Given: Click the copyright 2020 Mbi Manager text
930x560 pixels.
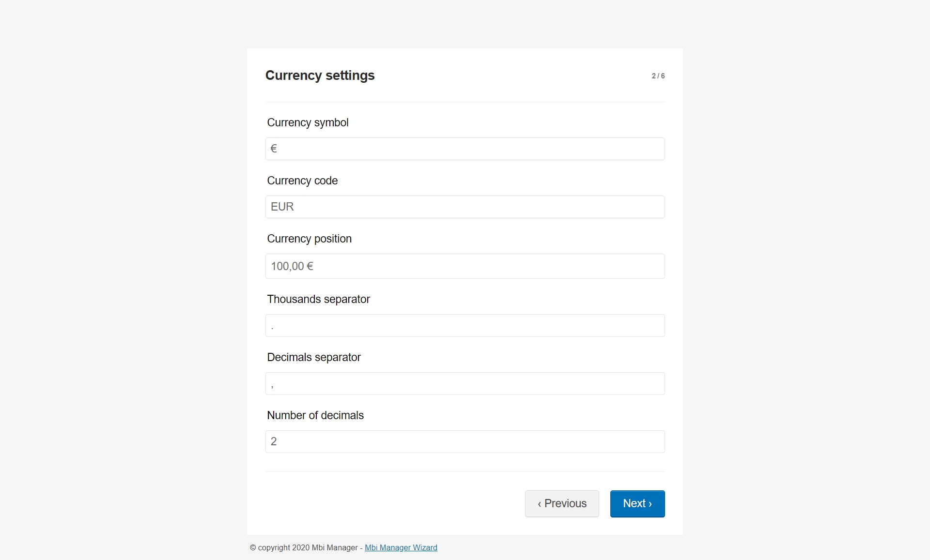Looking at the screenshot, I should (x=303, y=547).
